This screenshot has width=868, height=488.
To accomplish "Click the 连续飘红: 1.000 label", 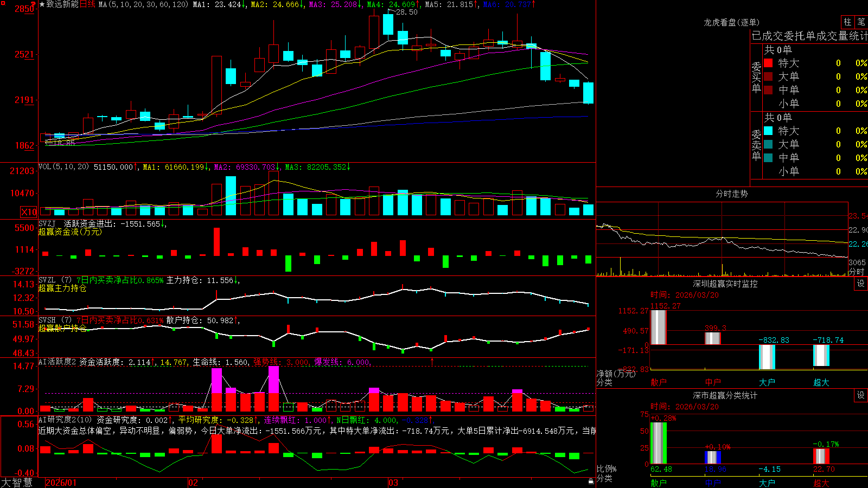I will coord(295,420).
